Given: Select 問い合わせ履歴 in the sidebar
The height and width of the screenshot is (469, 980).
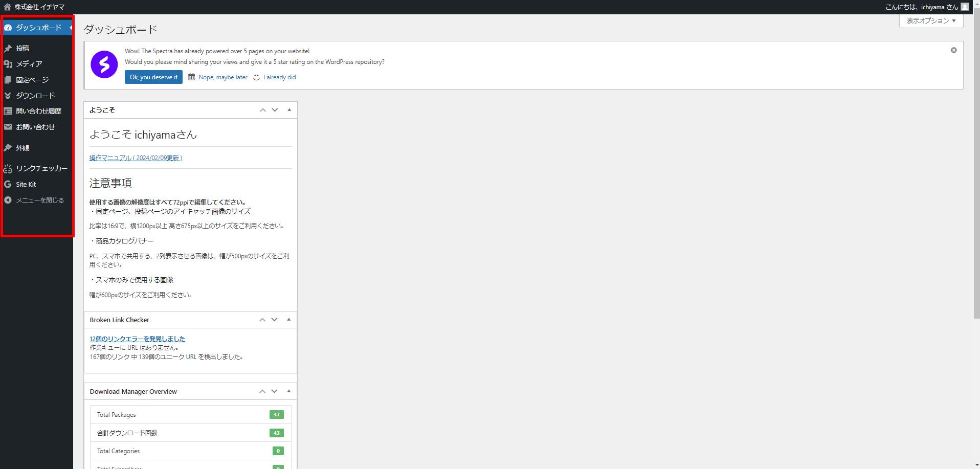Looking at the screenshot, I should click(x=38, y=111).
